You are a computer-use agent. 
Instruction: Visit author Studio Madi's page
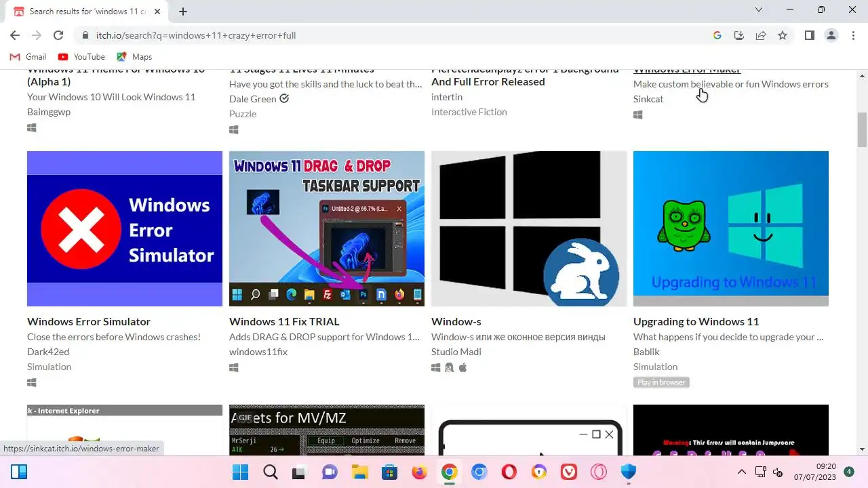click(x=458, y=352)
